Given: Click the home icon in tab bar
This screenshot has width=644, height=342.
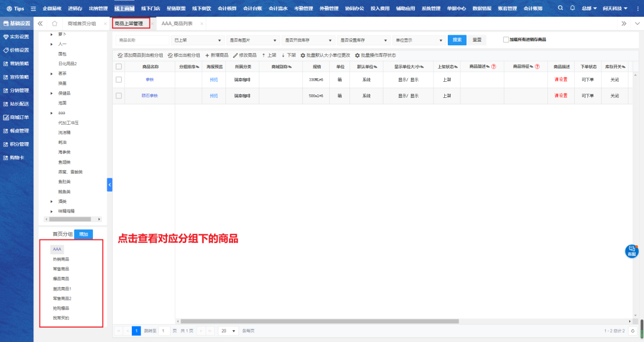Looking at the screenshot, I should point(54,23).
